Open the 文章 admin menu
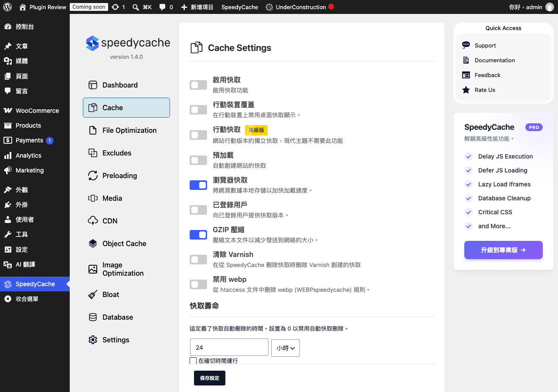This screenshot has height=392, width=558. [35, 46]
